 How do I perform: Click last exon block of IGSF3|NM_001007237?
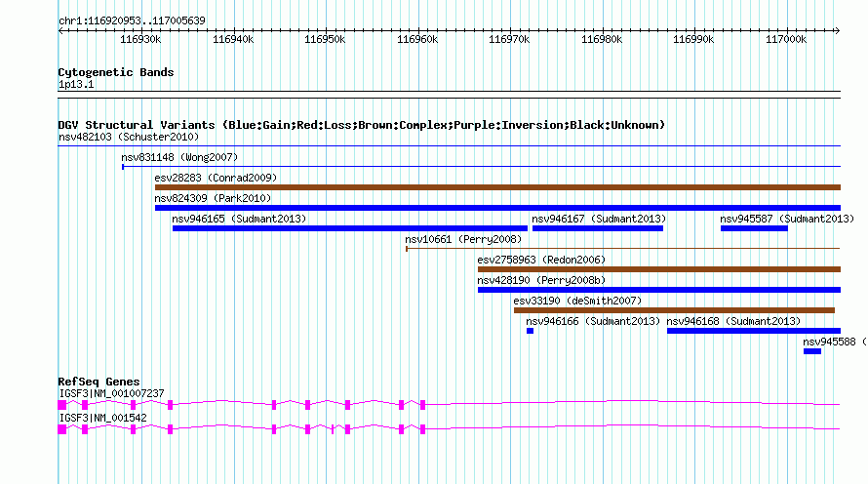coord(422,405)
